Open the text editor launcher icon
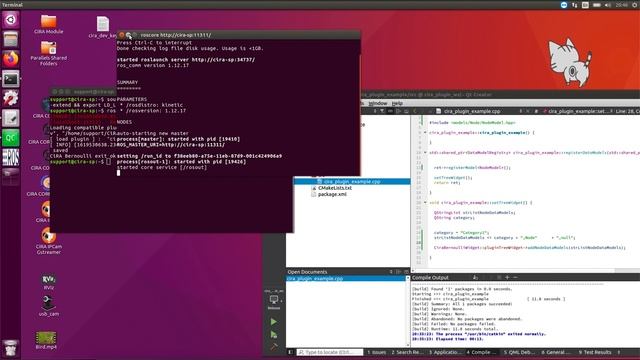Screen dimensions: 640x360 pos(11,118)
